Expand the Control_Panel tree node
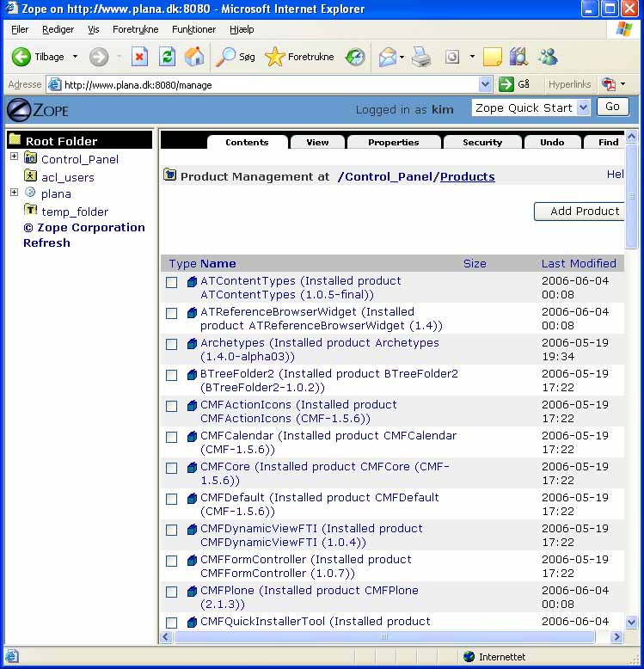 pyautogui.click(x=14, y=157)
